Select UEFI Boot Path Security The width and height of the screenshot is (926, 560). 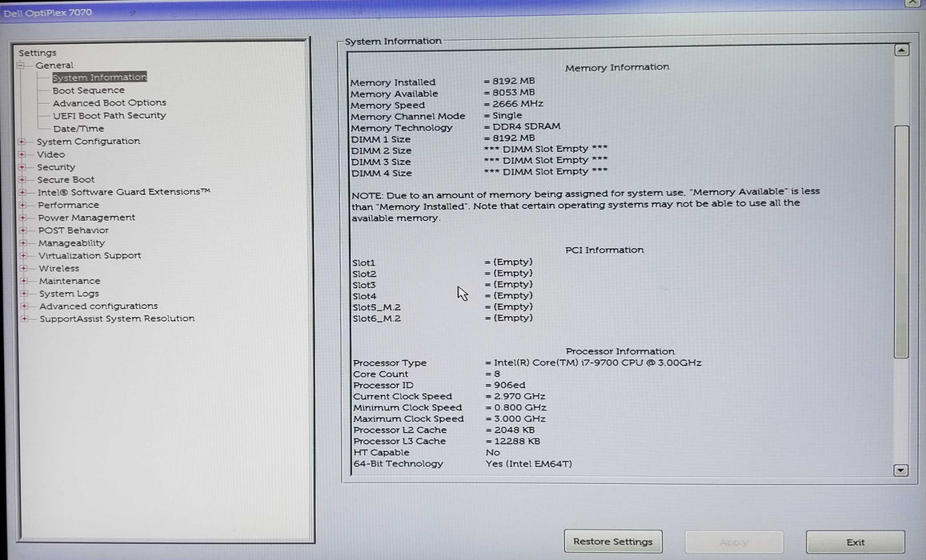[x=110, y=115]
